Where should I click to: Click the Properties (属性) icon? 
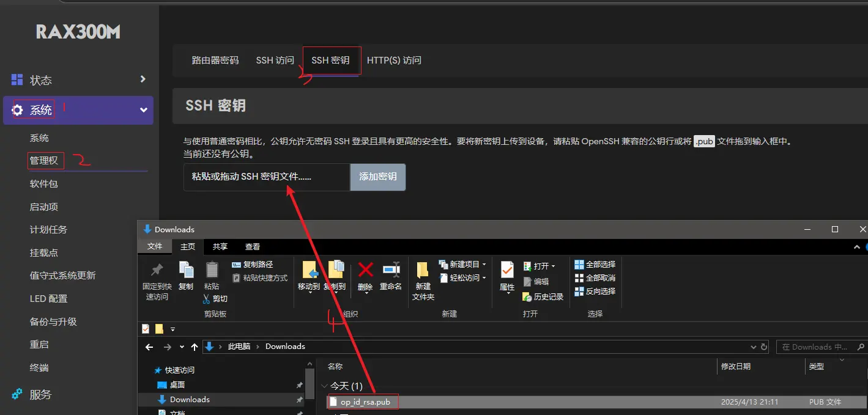click(x=507, y=270)
